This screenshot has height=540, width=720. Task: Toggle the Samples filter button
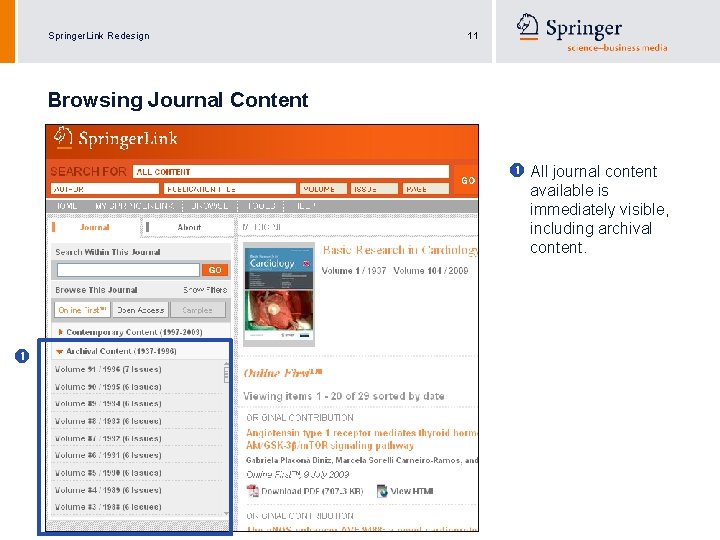pos(197,310)
